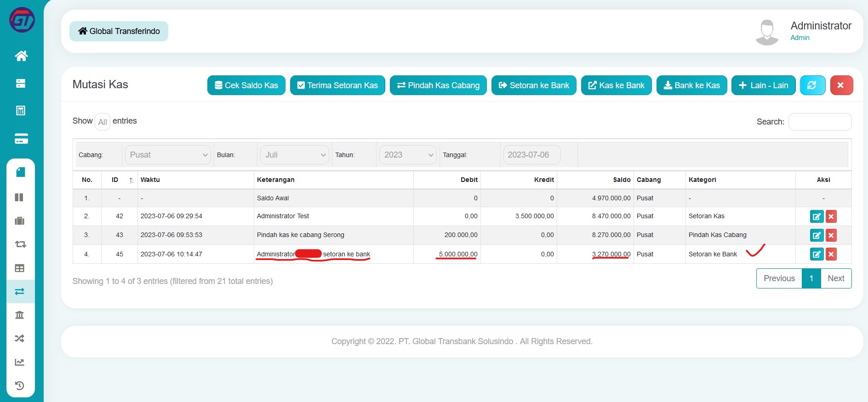Click the Tanggal 2023-07-06 date field
Screen dimensions: 868x402
click(532, 155)
